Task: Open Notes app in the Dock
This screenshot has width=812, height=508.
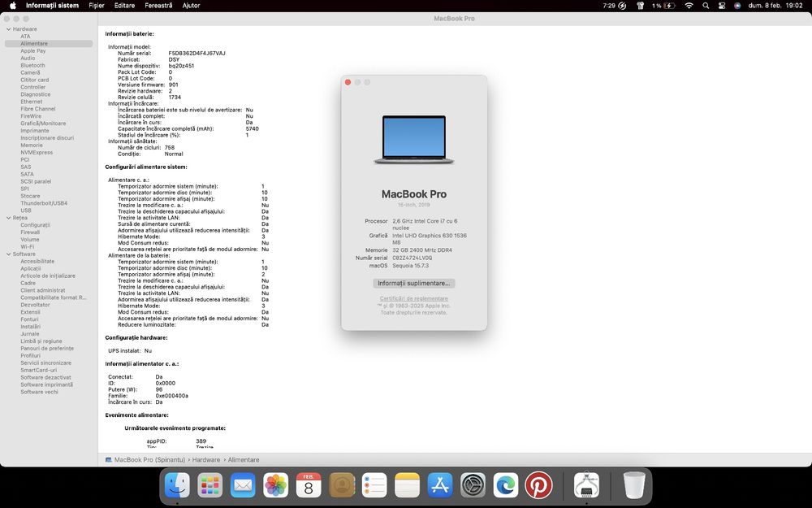Action: (x=407, y=486)
